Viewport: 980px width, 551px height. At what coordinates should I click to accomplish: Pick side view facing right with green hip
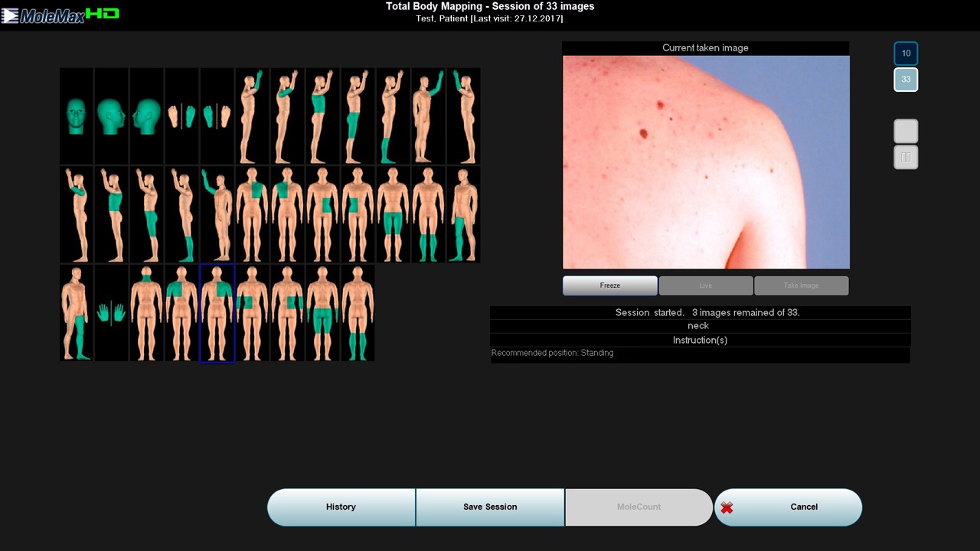point(358,116)
